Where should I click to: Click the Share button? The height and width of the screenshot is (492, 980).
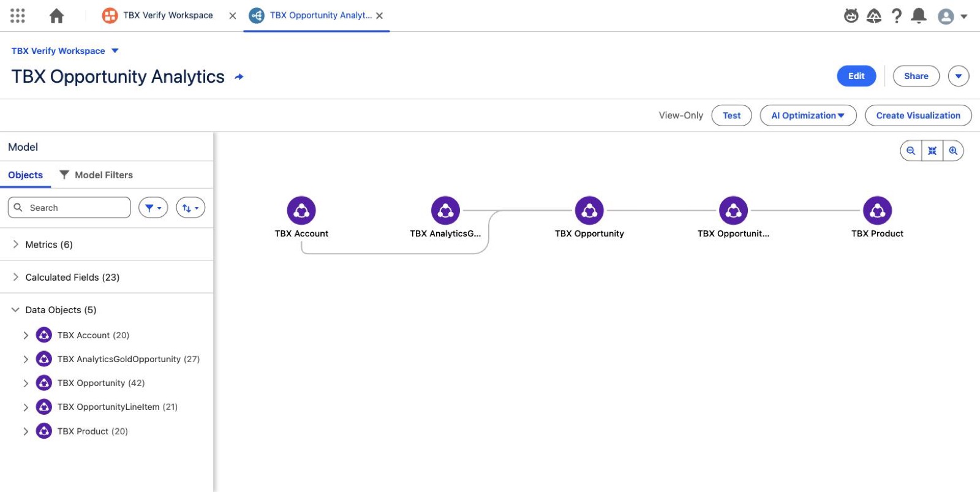[916, 76]
